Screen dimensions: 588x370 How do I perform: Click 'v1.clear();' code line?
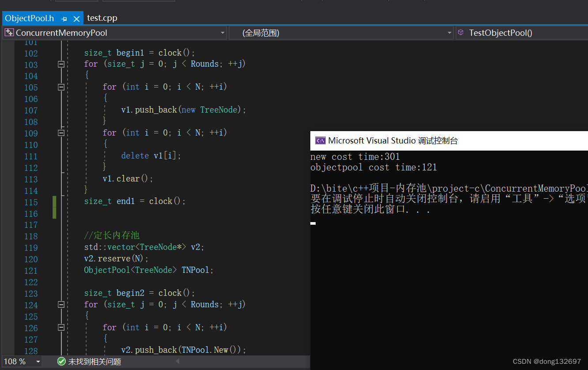click(x=128, y=179)
